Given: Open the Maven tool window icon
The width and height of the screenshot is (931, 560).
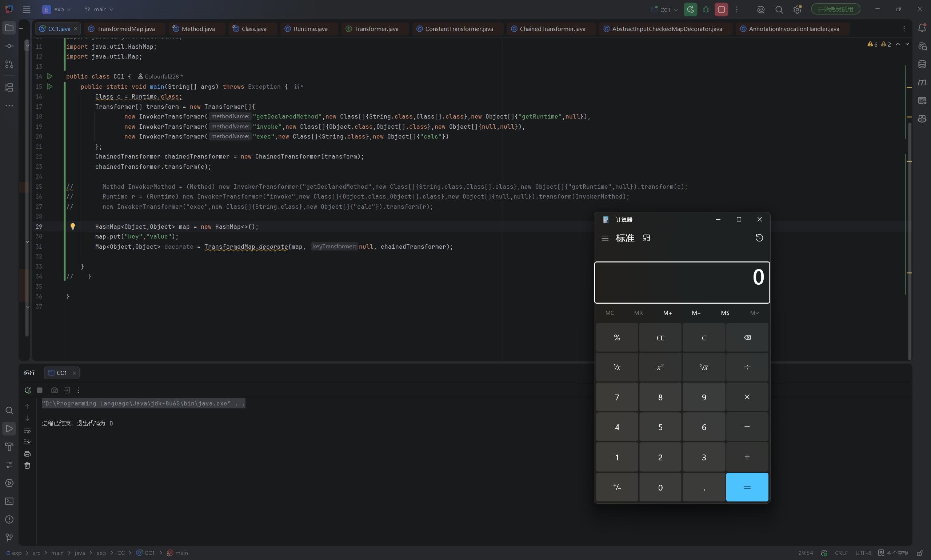Looking at the screenshot, I should tap(922, 82).
